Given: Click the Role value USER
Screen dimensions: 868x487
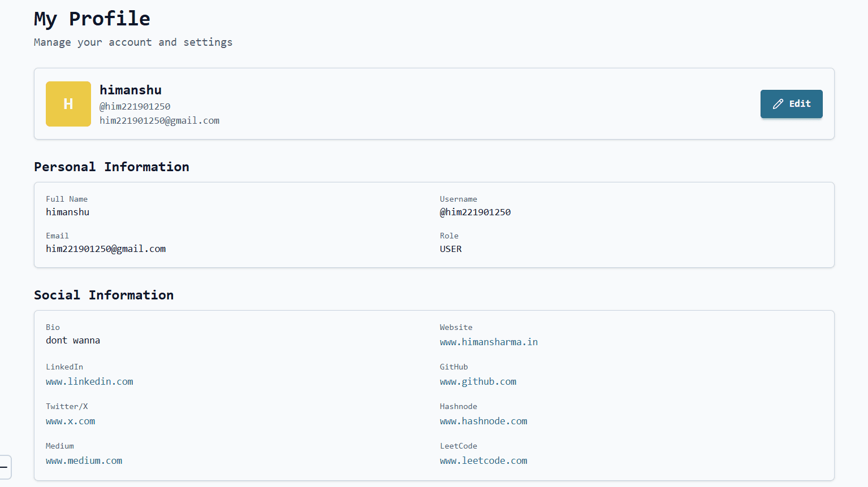Looking at the screenshot, I should [x=451, y=249].
